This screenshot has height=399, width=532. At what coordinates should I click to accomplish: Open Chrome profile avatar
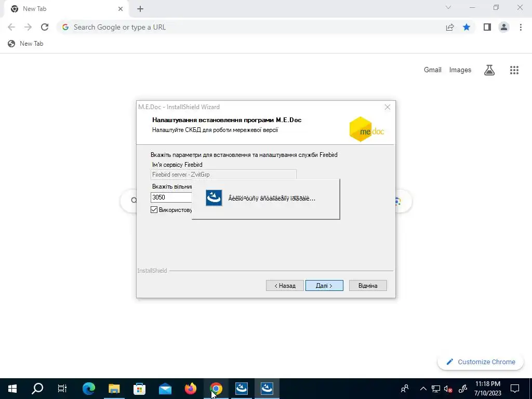point(504,27)
